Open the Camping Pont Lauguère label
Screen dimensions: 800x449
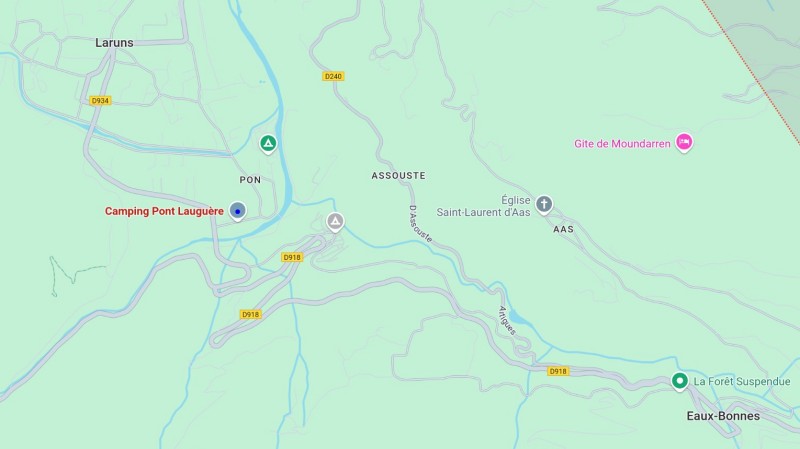[x=164, y=211]
